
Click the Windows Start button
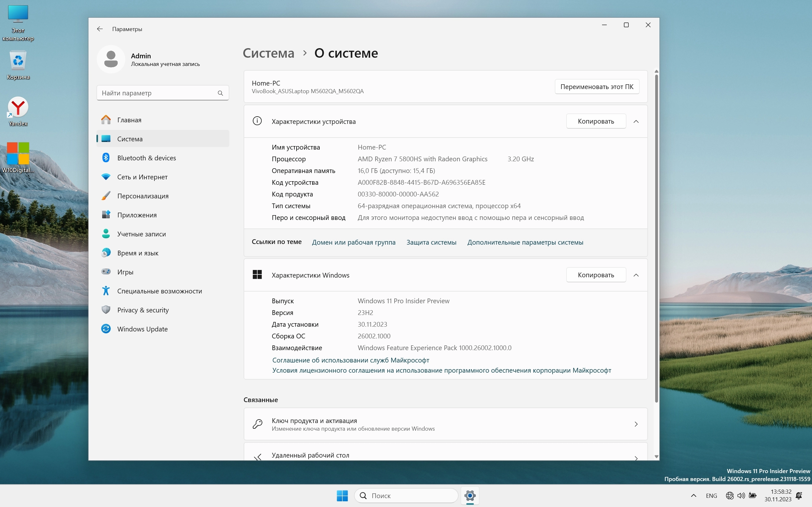point(342,495)
